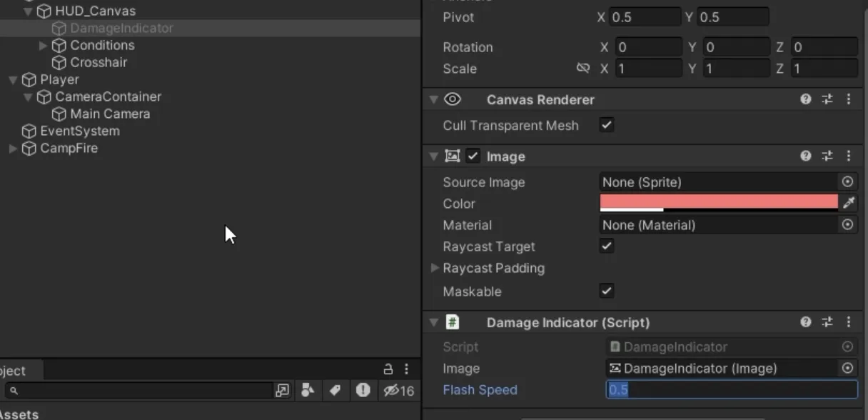Open presets for the Image component
Screen dimensions: 868x420
click(x=827, y=156)
